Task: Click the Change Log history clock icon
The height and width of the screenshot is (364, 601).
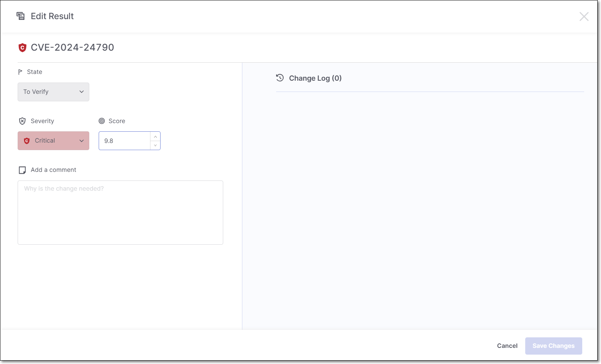Action: 280,78
